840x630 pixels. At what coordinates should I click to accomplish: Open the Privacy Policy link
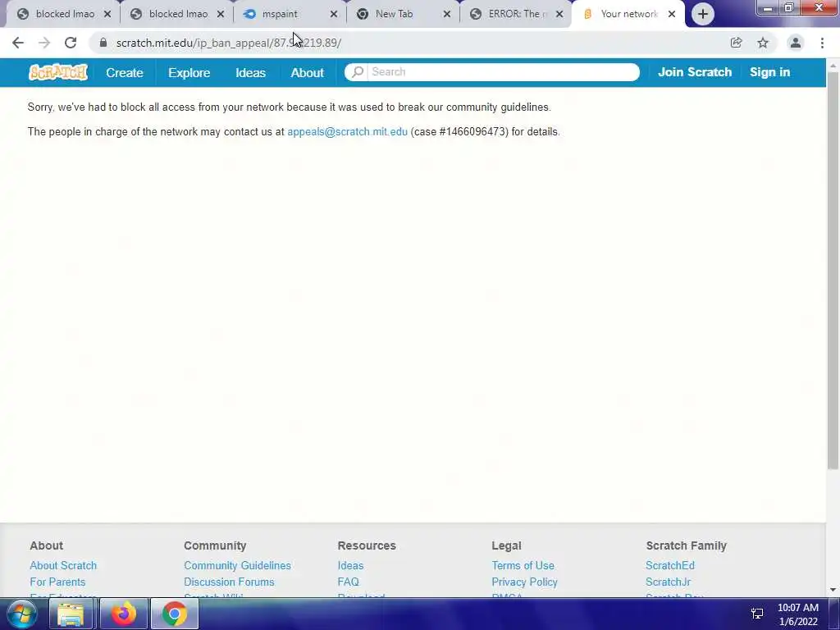[x=524, y=582]
